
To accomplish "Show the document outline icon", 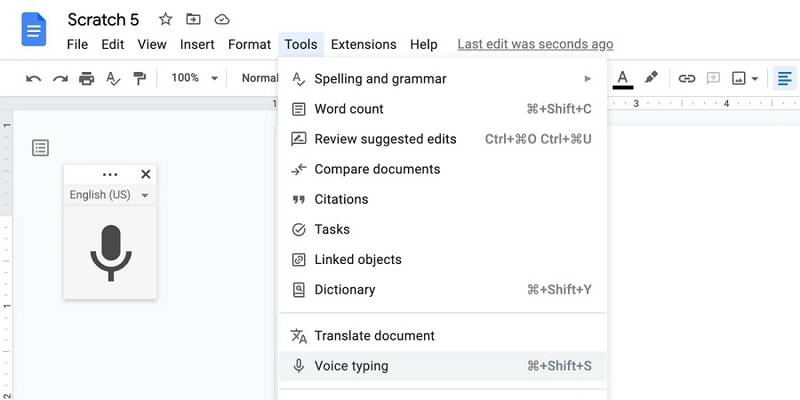I will point(40,148).
